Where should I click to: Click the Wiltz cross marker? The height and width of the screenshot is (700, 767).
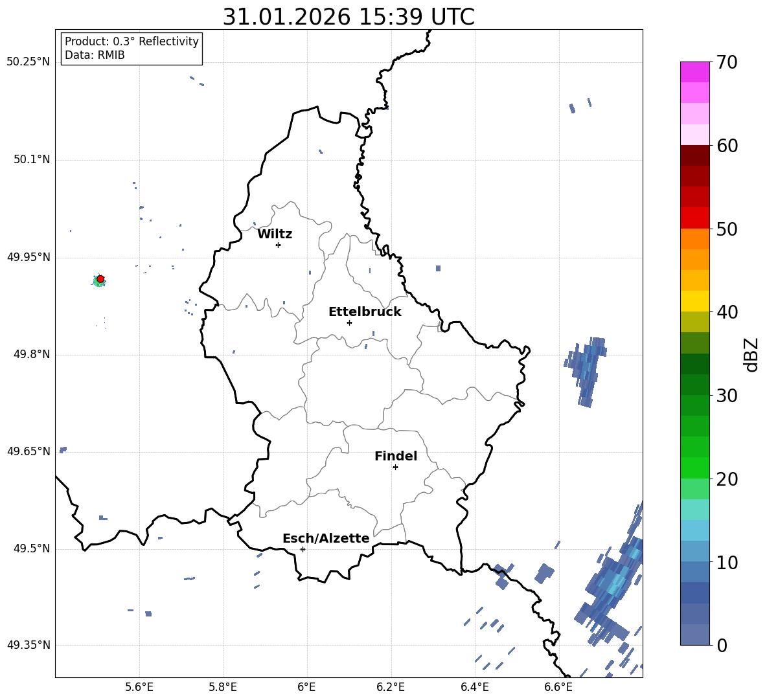pyautogui.click(x=279, y=245)
